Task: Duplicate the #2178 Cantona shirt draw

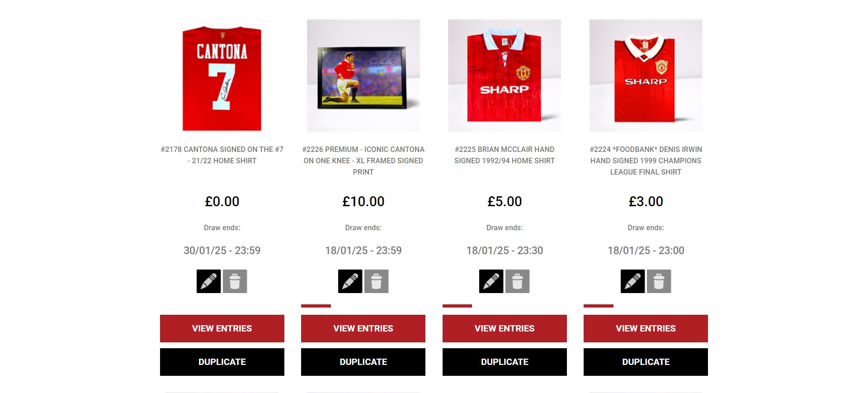Action: (222, 362)
